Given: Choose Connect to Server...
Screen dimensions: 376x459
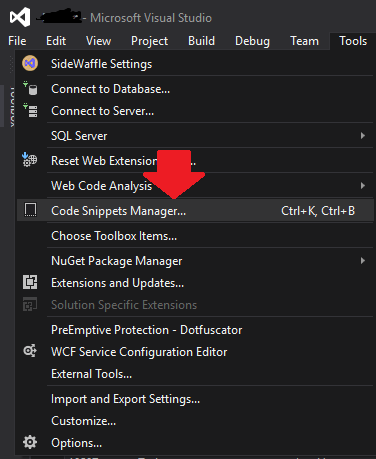Looking at the screenshot, I should pyautogui.click(x=195, y=111).
